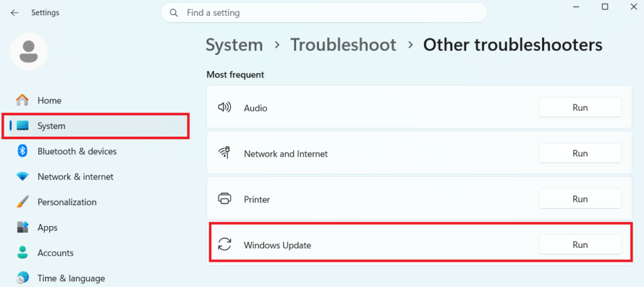This screenshot has height=287, width=644.
Task: Click the Apps icon in sidebar
Action: click(22, 227)
